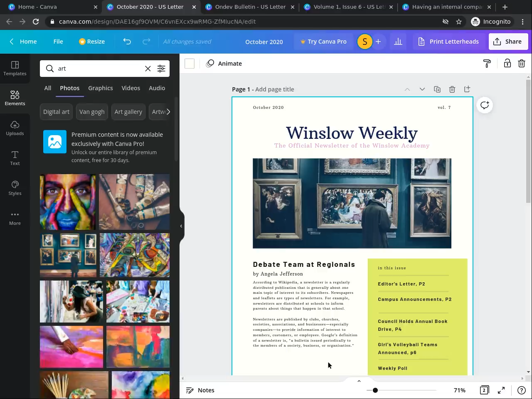The height and width of the screenshot is (399, 532).
Task: Move Page 1 up
Action: (407, 89)
